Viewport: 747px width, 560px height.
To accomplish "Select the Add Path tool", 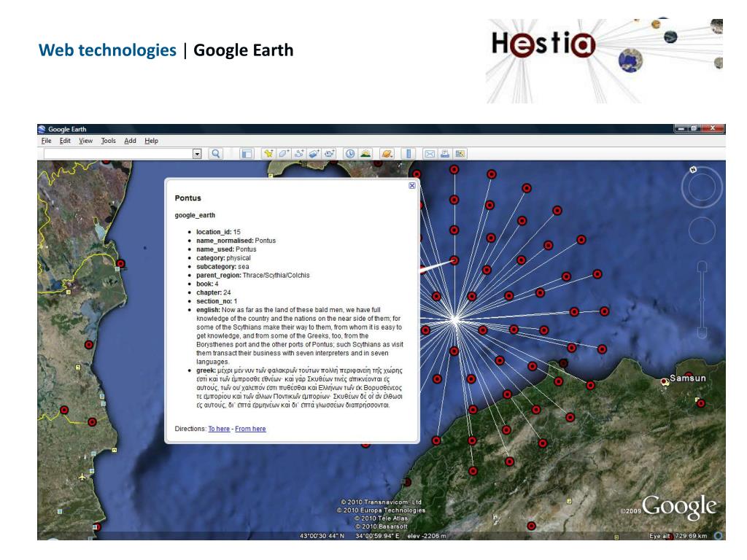I will point(298,153).
